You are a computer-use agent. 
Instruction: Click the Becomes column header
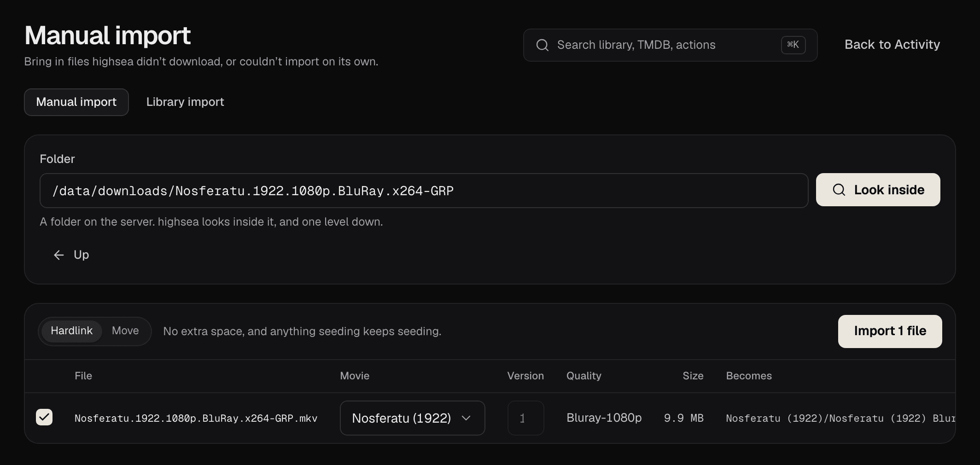point(749,376)
